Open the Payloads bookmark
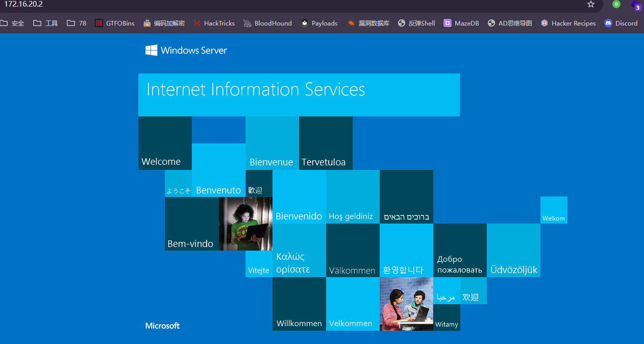 [319, 23]
